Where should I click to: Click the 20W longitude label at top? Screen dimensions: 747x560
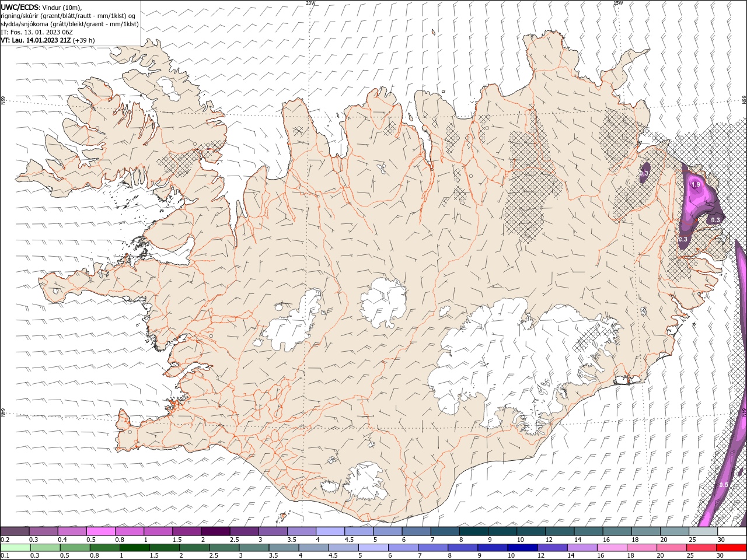point(310,3)
